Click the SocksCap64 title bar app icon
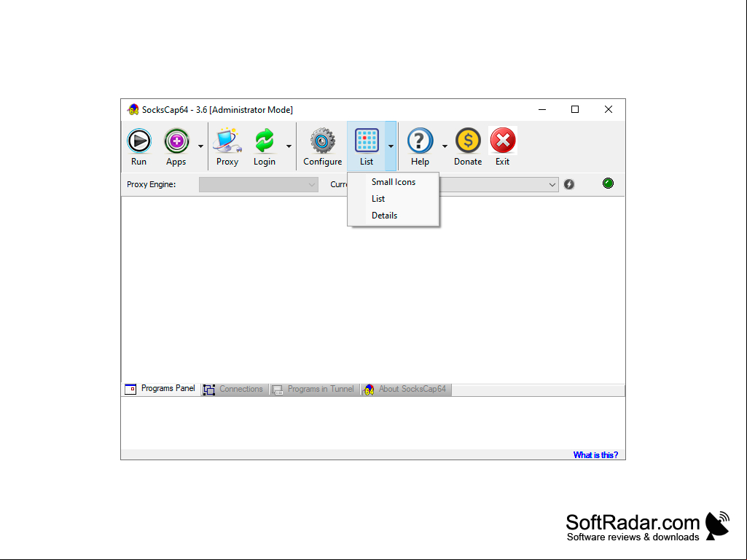The width and height of the screenshot is (747, 560). pos(133,109)
